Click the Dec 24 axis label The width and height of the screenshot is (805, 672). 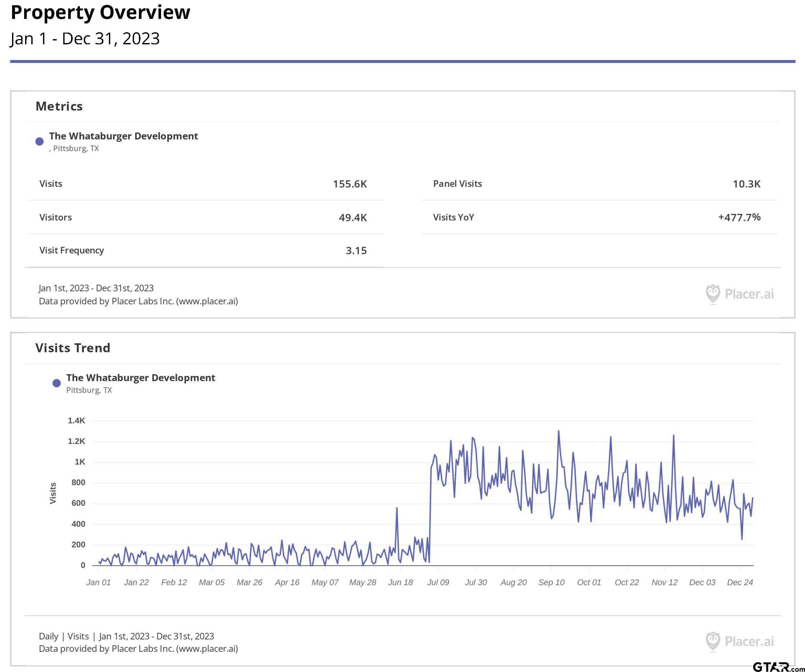(x=740, y=582)
